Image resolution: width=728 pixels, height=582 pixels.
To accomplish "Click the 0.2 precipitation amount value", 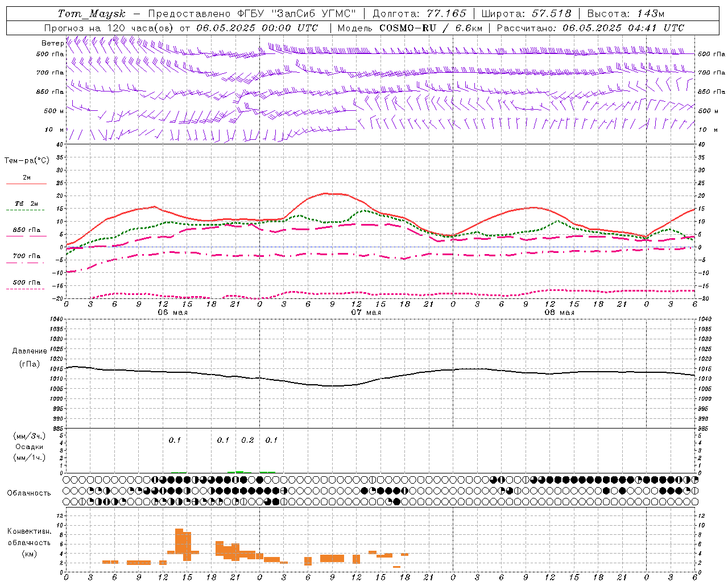I will coord(247,440).
